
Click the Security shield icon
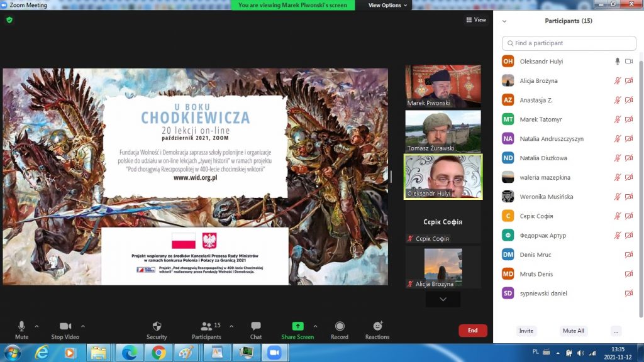pos(157,326)
